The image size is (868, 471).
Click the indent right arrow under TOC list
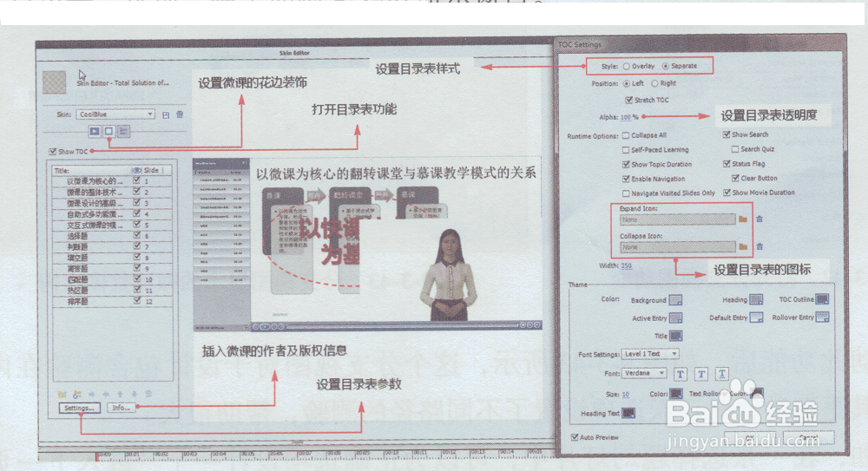point(91,395)
